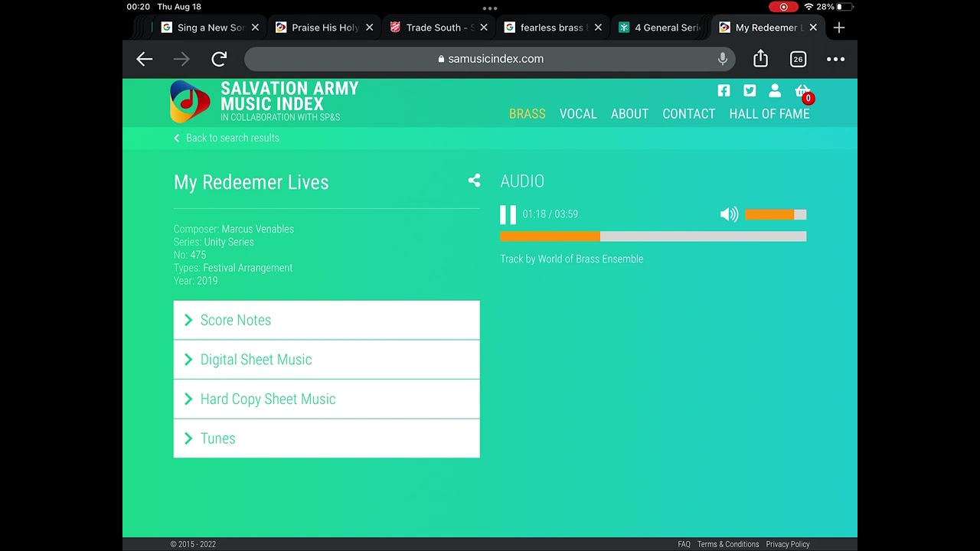980x551 pixels.
Task: Open Privacy Policy footer link
Action: (x=788, y=544)
